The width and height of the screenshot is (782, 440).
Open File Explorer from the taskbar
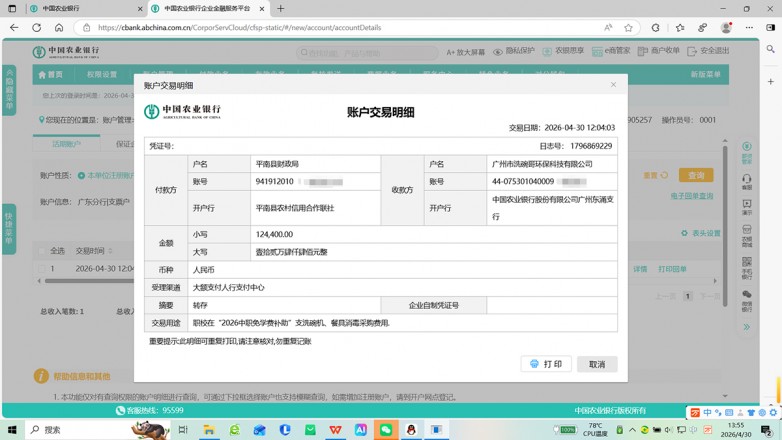click(x=208, y=430)
